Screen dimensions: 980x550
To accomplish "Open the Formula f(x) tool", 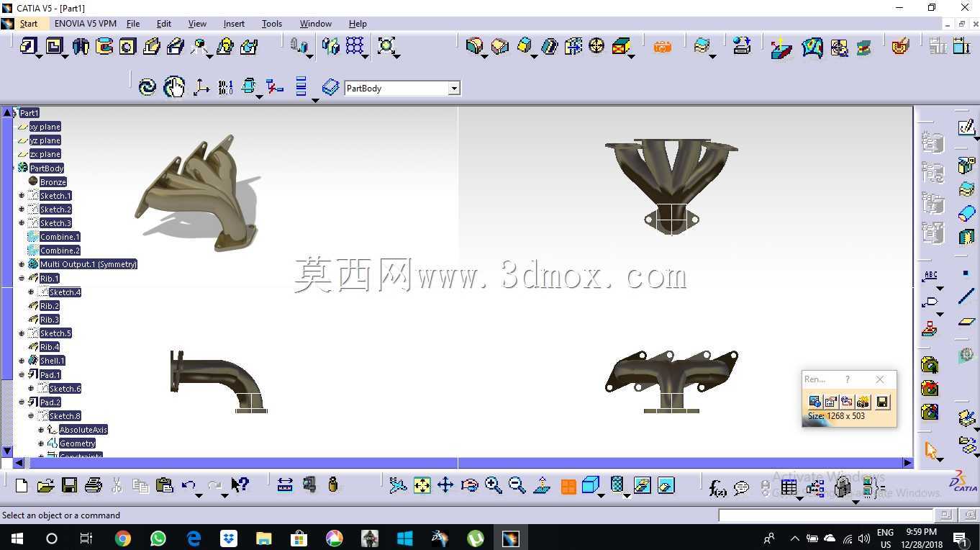I will (x=717, y=488).
